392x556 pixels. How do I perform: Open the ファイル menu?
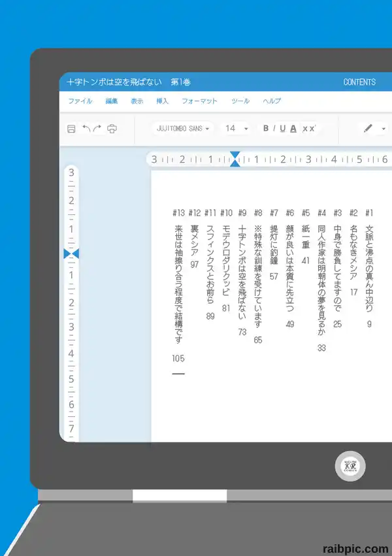[x=80, y=101]
